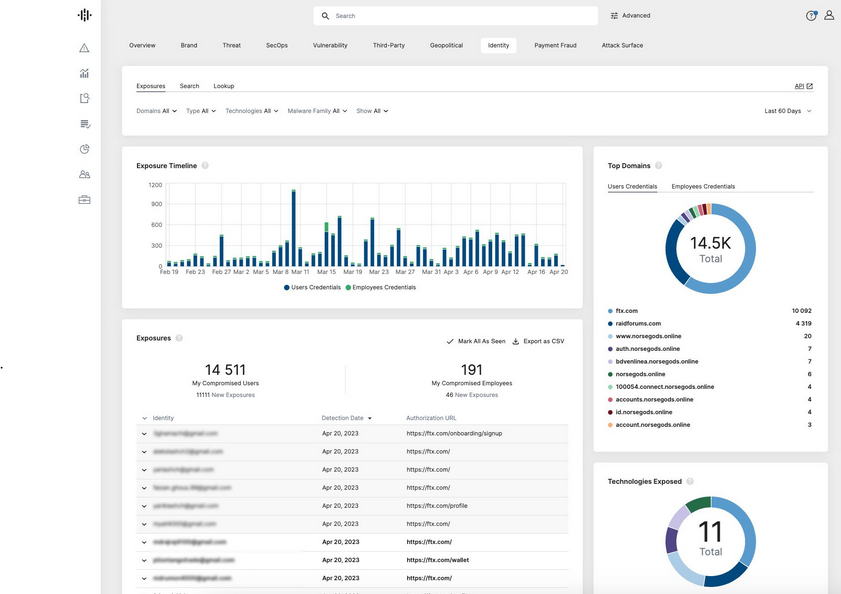Open the Domains All filter dropdown
Image resolution: width=841 pixels, height=594 pixels.
157,111
